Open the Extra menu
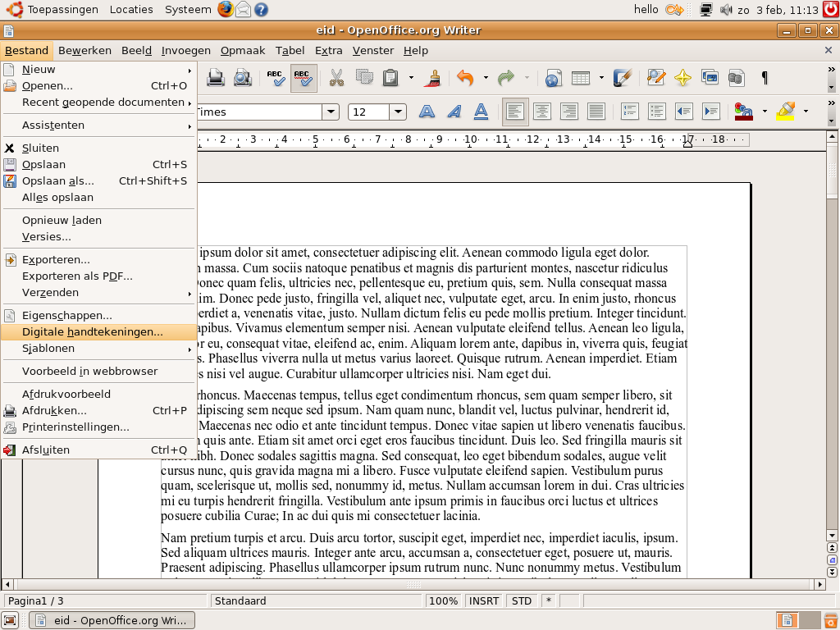This screenshot has width=840, height=630. 328,50
